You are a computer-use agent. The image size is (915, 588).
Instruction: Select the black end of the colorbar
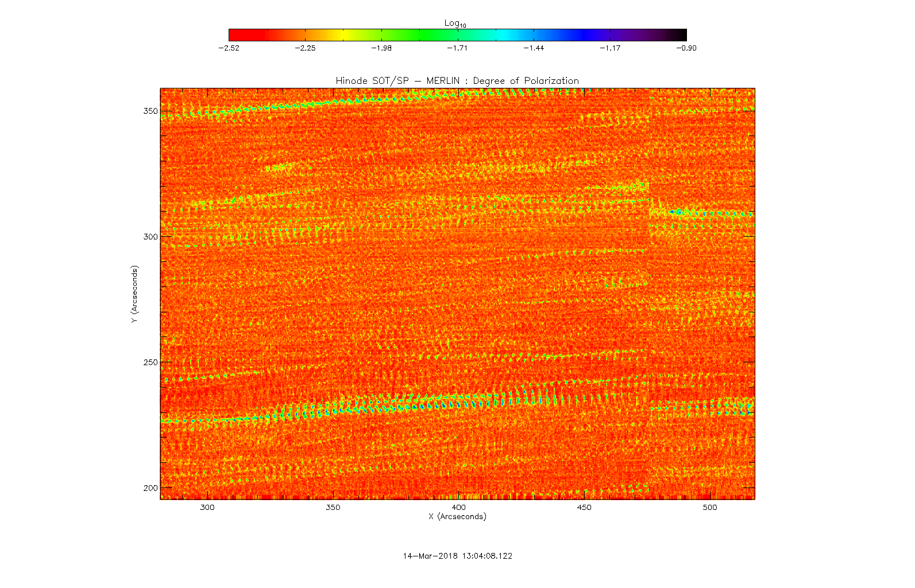681,35
